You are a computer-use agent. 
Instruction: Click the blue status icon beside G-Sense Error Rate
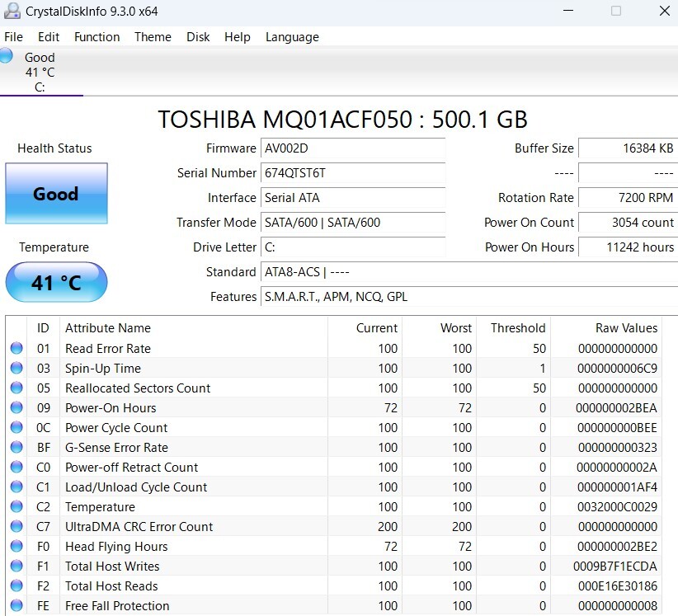click(x=18, y=447)
